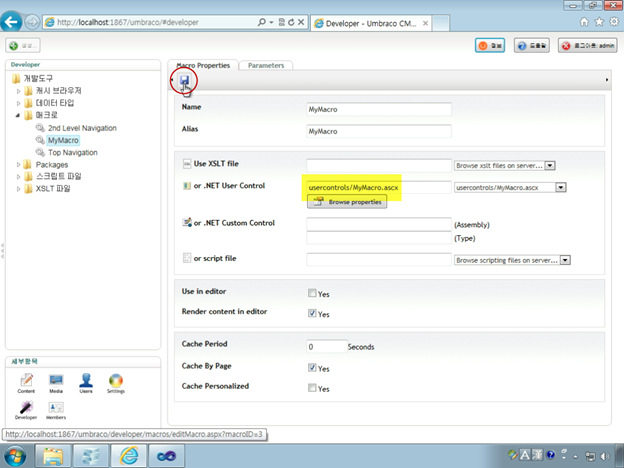
Task: Open the Media section icon
Action: [x=56, y=383]
